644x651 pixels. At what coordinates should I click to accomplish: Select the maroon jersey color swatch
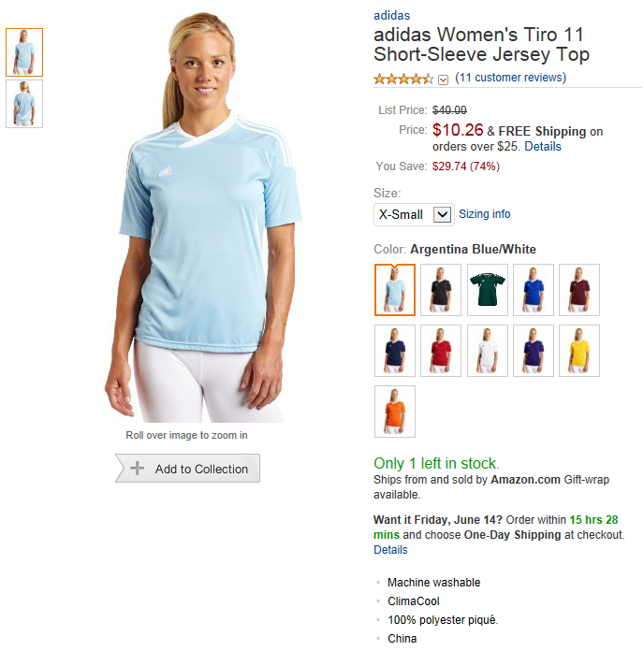click(579, 290)
